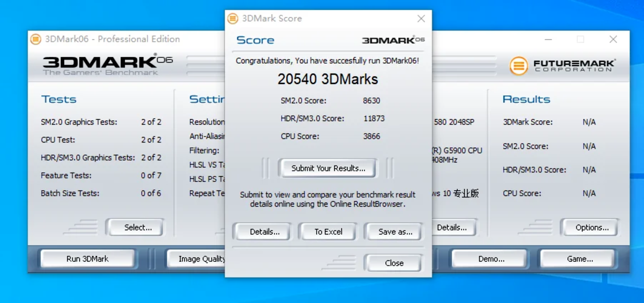Viewport: 644px width, 303px height.
Task: Click the 3DMark Score dialog title icon
Action: click(x=233, y=19)
